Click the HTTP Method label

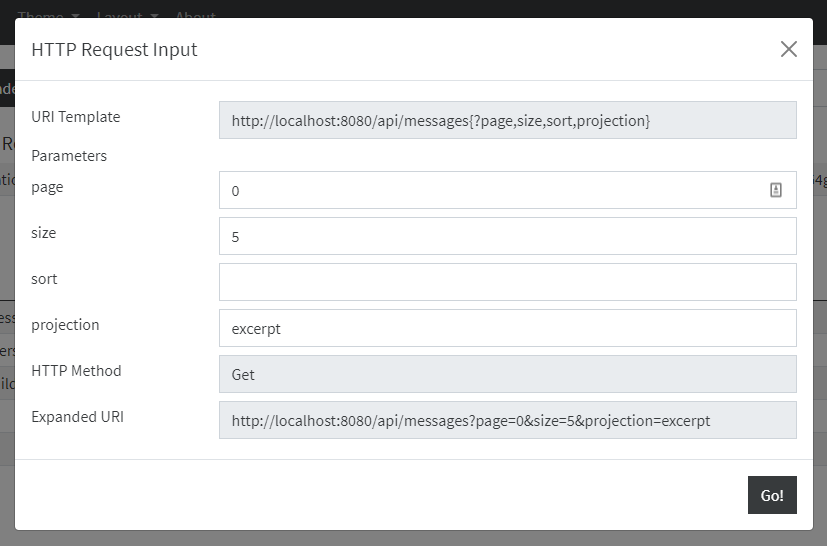coord(76,371)
